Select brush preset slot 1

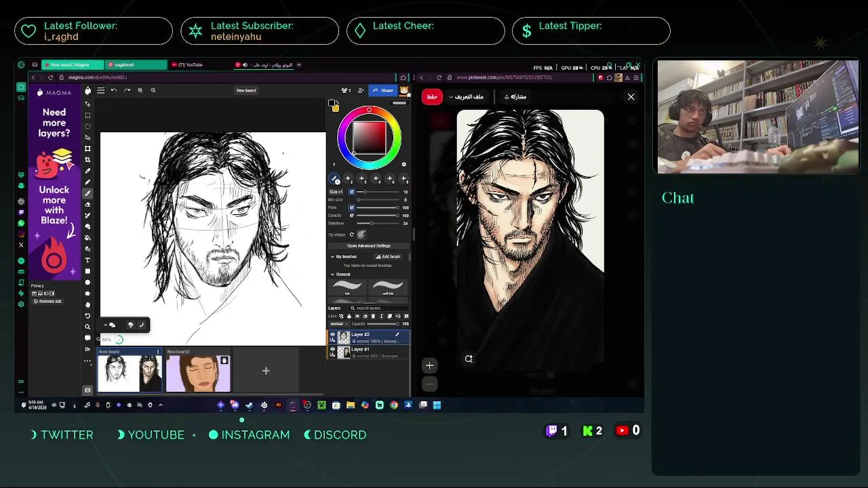334,179
